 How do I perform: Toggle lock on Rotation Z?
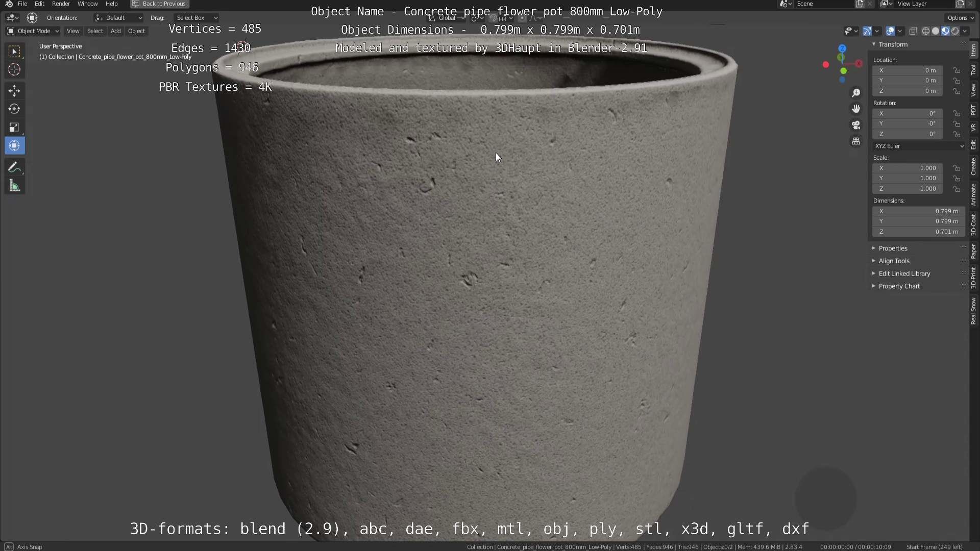pos(957,134)
